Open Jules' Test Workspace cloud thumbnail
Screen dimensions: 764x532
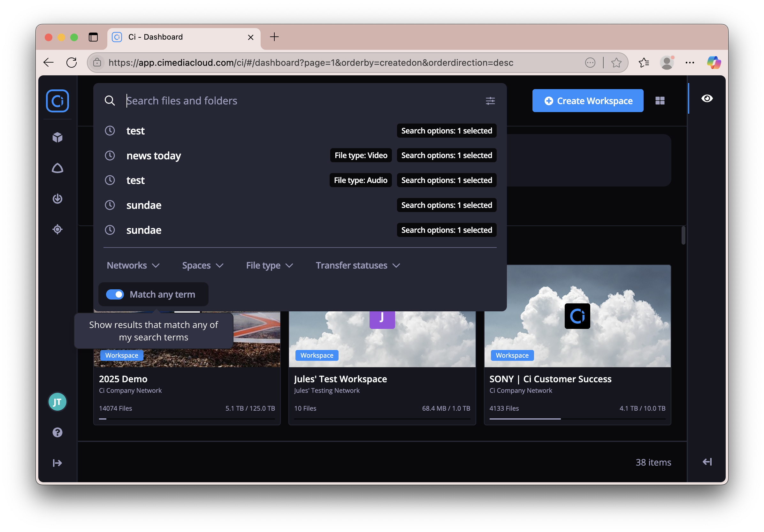click(x=382, y=339)
